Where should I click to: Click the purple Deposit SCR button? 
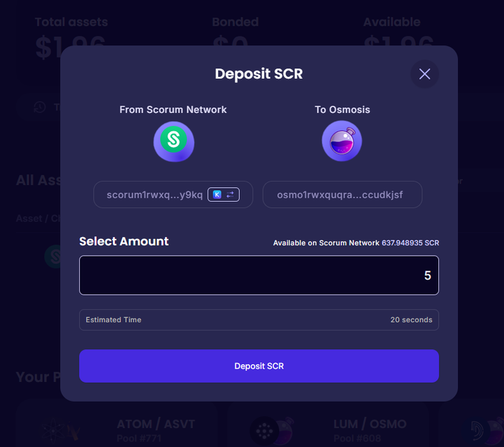259,366
